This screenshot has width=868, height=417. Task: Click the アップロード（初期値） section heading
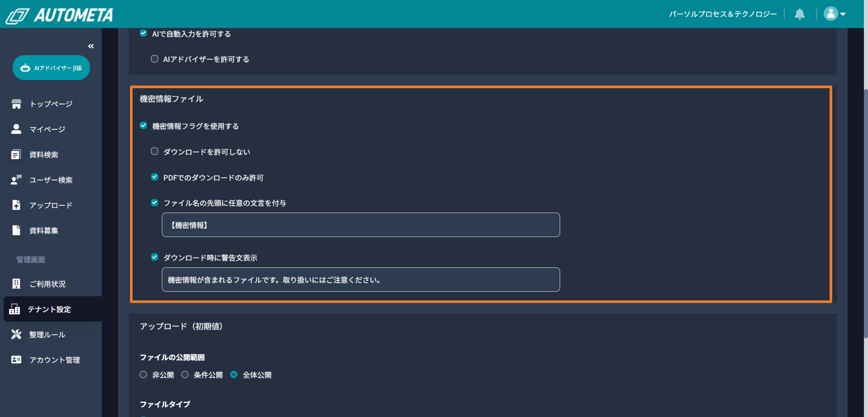[x=181, y=326]
